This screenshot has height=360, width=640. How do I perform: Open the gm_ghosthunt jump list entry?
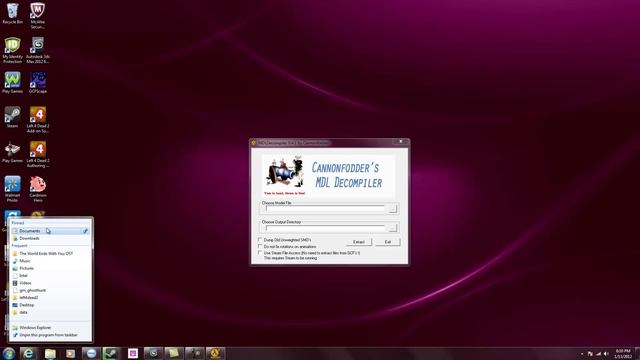[50, 290]
